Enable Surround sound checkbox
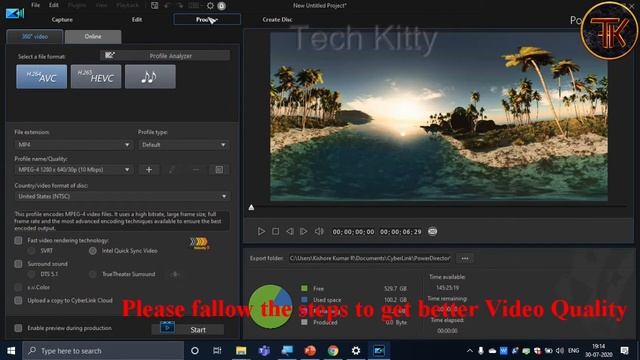Viewport: 640px width, 360px height. (x=18, y=264)
